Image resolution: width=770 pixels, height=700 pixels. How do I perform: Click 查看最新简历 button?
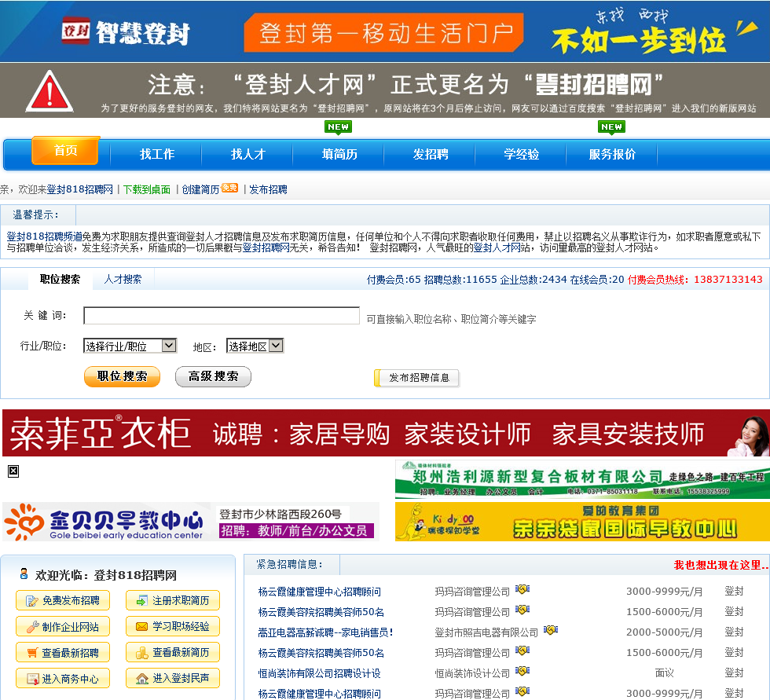click(173, 652)
